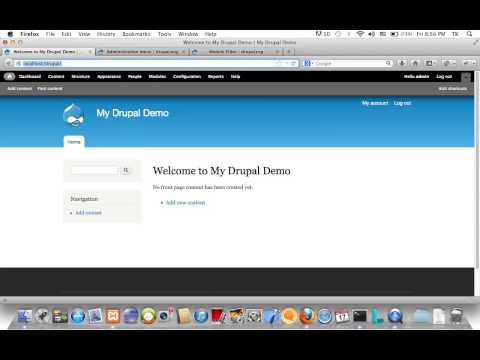Click the My Drupal Demo site title
Viewport: 480px width, 360px height.
[x=132, y=113]
